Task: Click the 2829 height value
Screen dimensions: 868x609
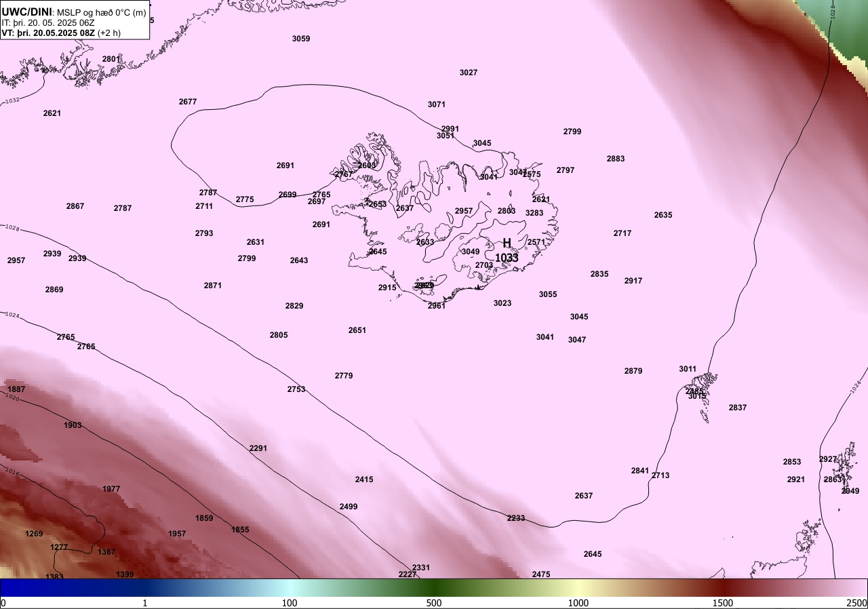Action: pos(294,306)
